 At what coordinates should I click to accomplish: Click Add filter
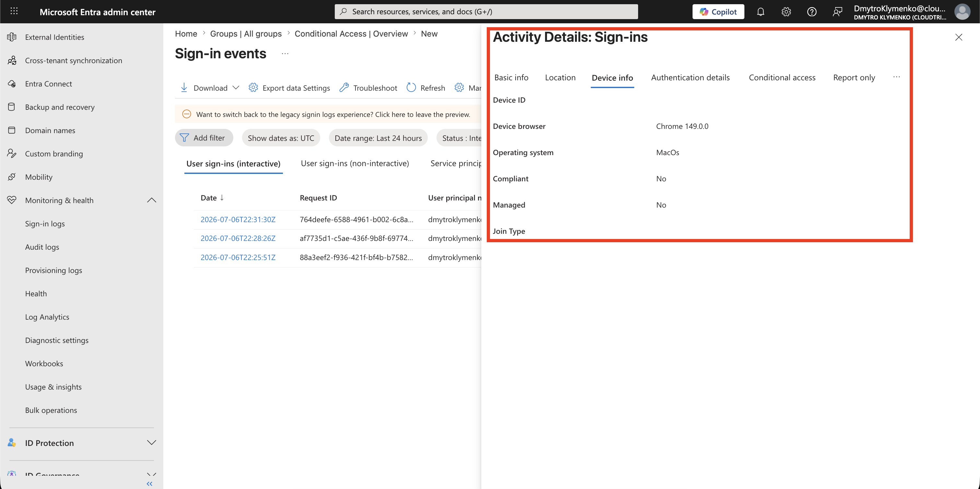point(204,138)
